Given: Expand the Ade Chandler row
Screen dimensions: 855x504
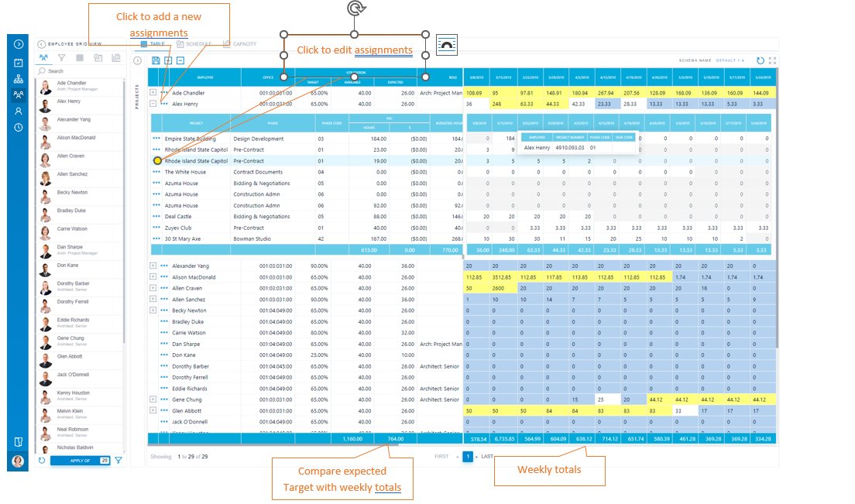Looking at the screenshot, I should tap(153, 92).
